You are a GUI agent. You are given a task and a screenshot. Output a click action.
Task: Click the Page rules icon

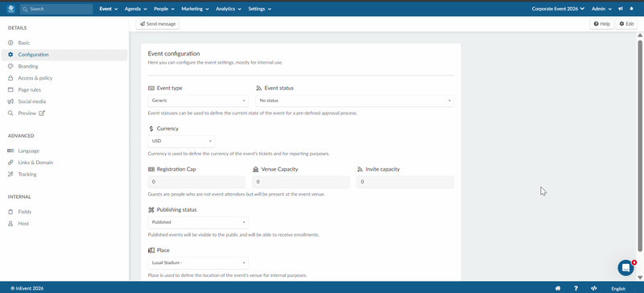click(10, 89)
